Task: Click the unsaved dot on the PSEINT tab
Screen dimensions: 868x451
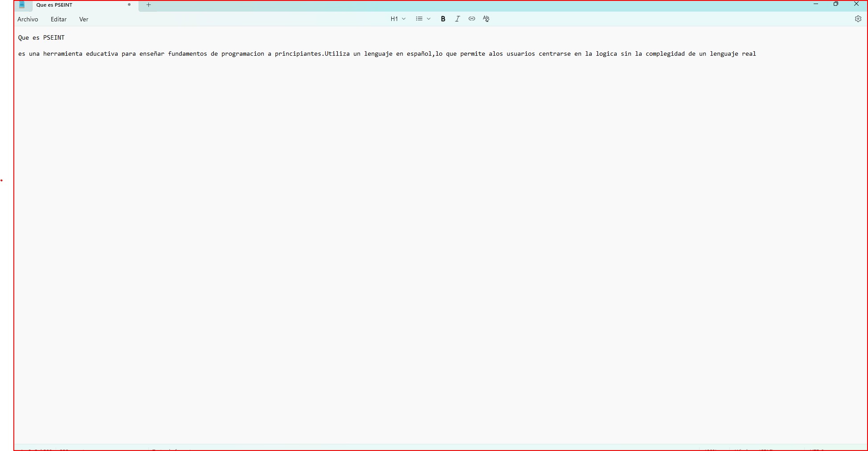Action: (x=129, y=5)
